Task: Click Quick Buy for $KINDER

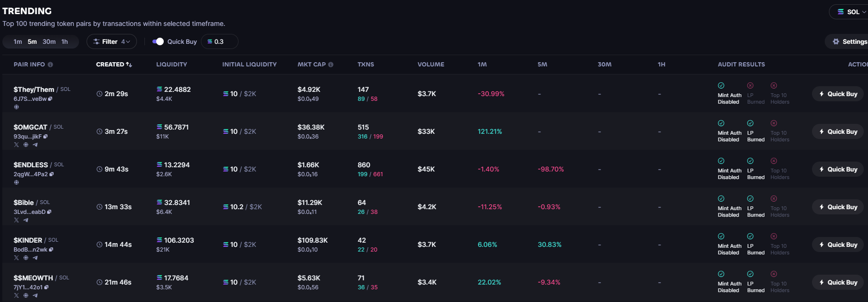Action: (x=838, y=245)
